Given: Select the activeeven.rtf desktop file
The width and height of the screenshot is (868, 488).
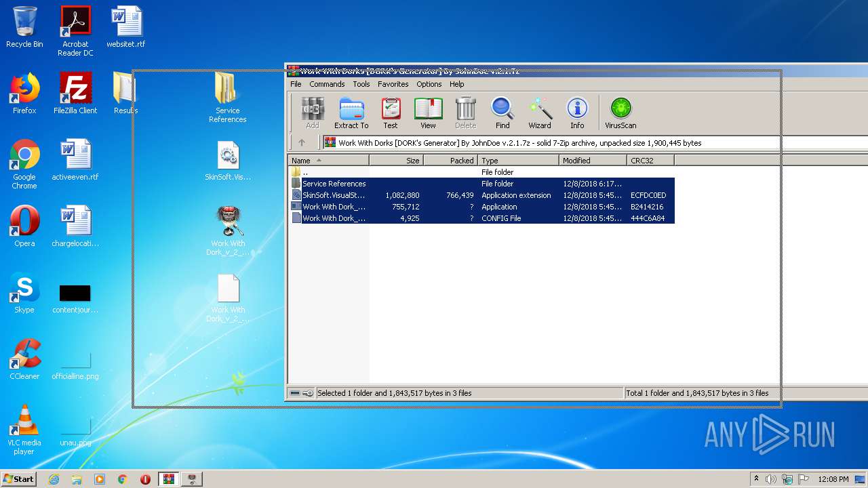Looking at the screenshot, I should point(75,160).
